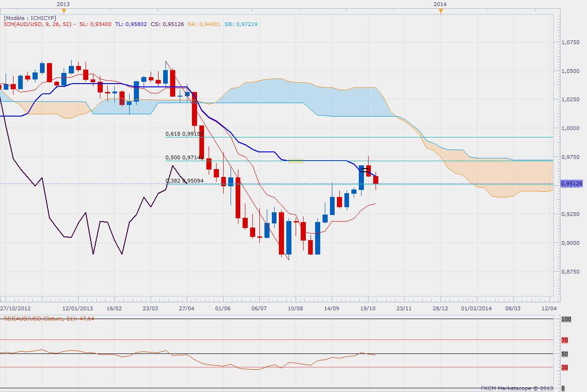
Task: Click the light-blue SB: 0,97219 value
Action: pyautogui.click(x=242, y=24)
